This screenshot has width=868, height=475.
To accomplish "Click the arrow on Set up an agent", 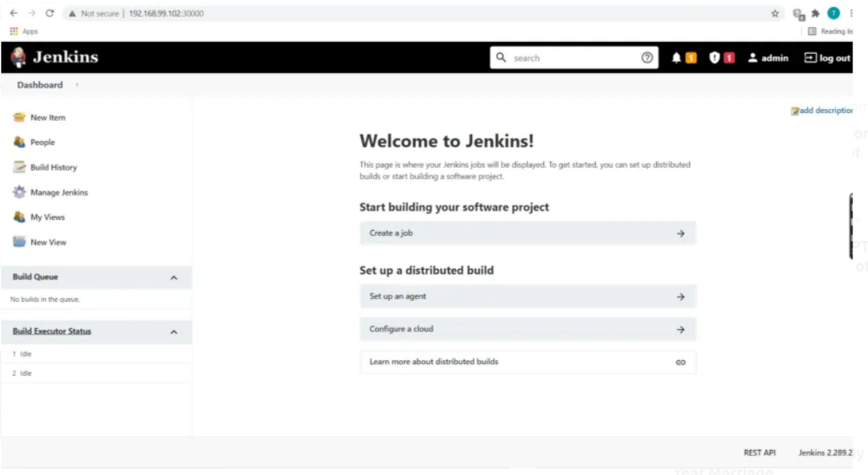I will click(680, 296).
